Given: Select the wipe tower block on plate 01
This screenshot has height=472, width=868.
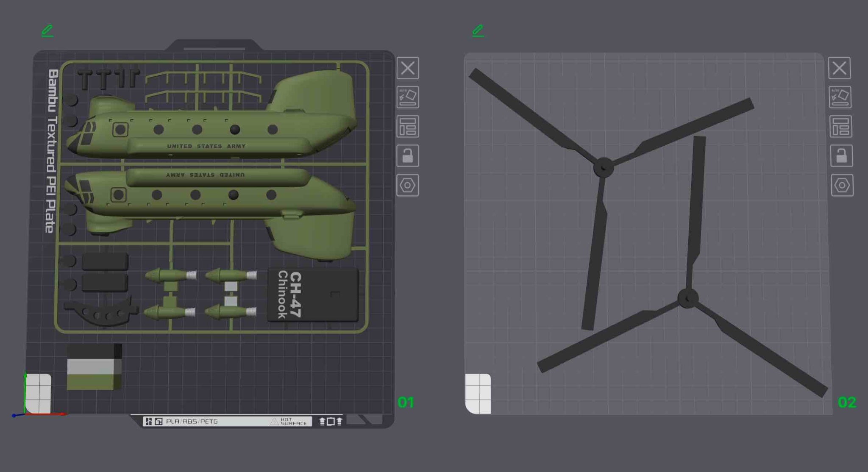Looking at the screenshot, I should pos(94,367).
